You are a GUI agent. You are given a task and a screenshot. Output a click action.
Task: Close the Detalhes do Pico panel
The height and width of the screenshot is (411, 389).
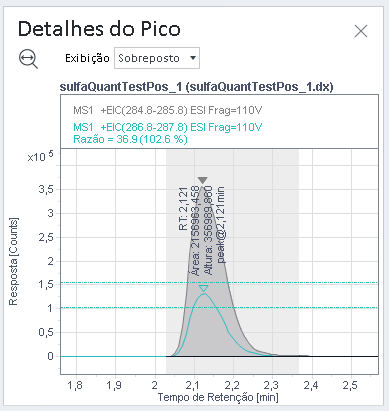pos(361,31)
